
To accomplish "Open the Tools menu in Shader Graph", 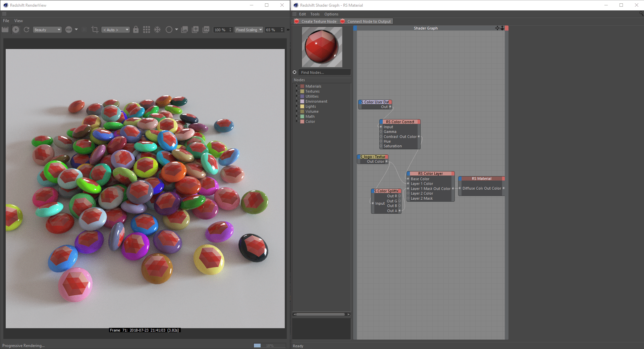I will (315, 14).
